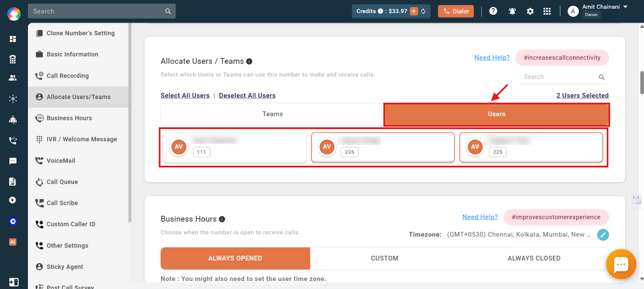
Task: Open Clone Number's Setting menu item
Action: point(78,33)
